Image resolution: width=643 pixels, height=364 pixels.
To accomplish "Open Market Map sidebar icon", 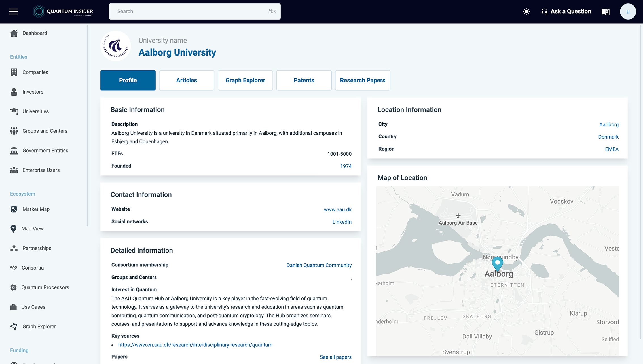I will 14,209.
